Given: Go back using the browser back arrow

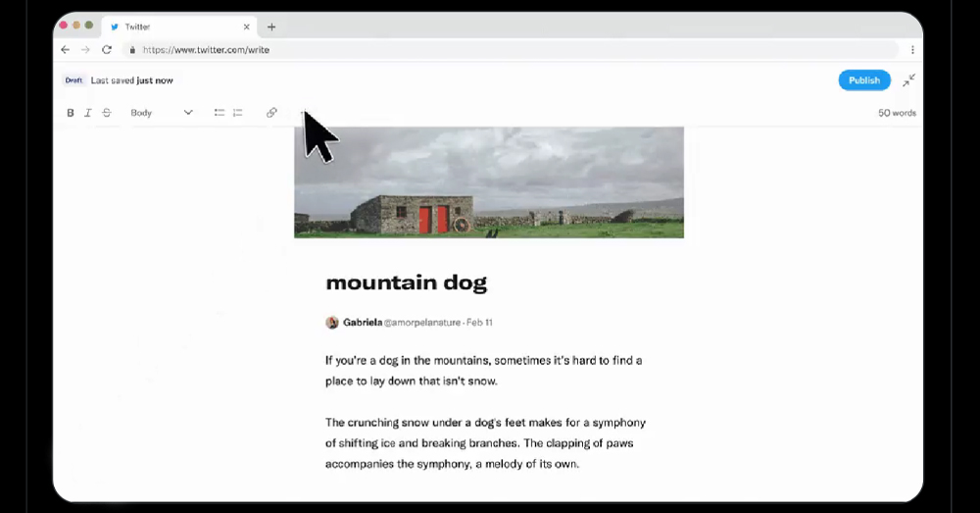Looking at the screenshot, I should tap(66, 50).
